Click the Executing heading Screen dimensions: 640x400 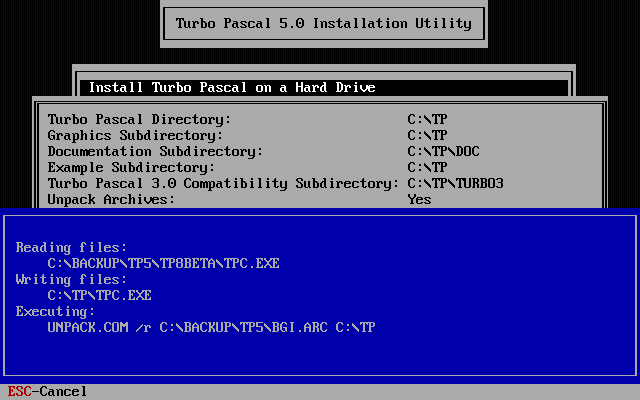(55, 311)
